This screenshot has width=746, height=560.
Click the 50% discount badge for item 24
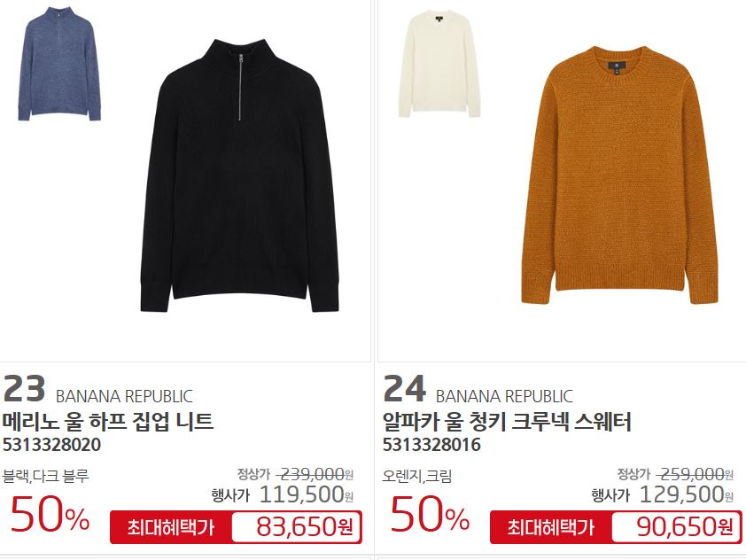[x=430, y=514]
